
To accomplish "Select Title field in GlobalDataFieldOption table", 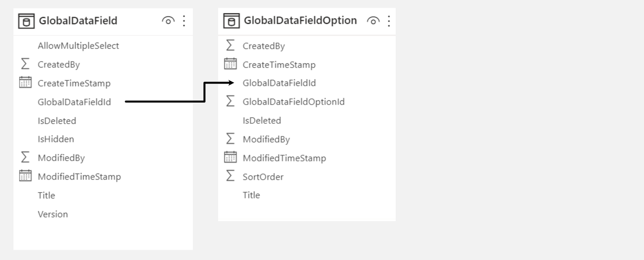I will coord(251,195).
